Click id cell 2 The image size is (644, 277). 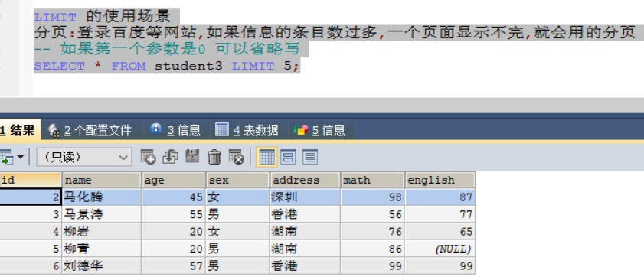[x=31, y=197]
